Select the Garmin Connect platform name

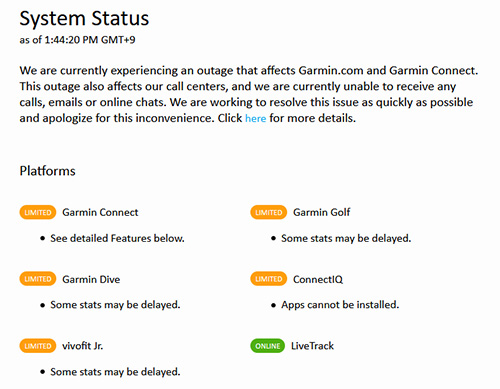(x=100, y=212)
